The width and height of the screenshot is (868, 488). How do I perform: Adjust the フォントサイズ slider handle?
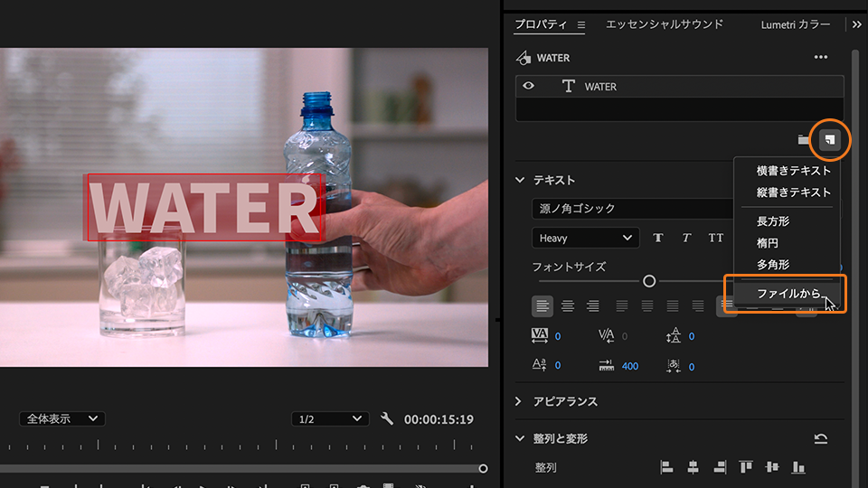pyautogui.click(x=649, y=281)
